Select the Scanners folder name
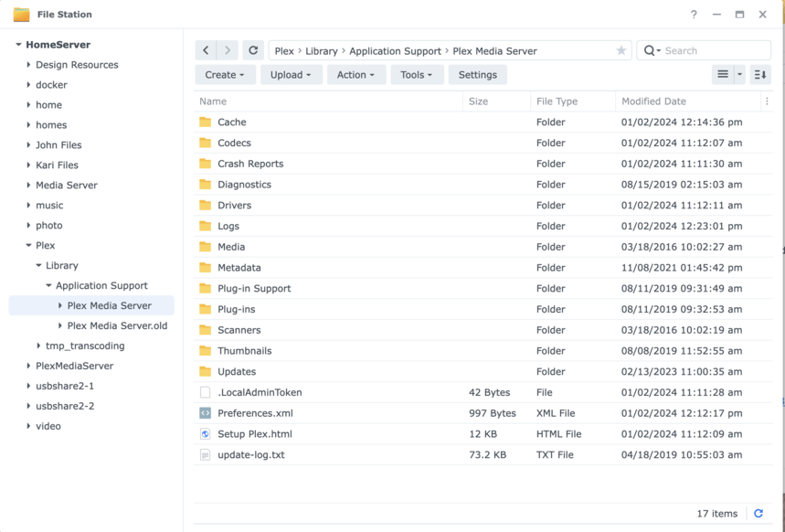This screenshot has width=785, height=532. pos(239,330)
